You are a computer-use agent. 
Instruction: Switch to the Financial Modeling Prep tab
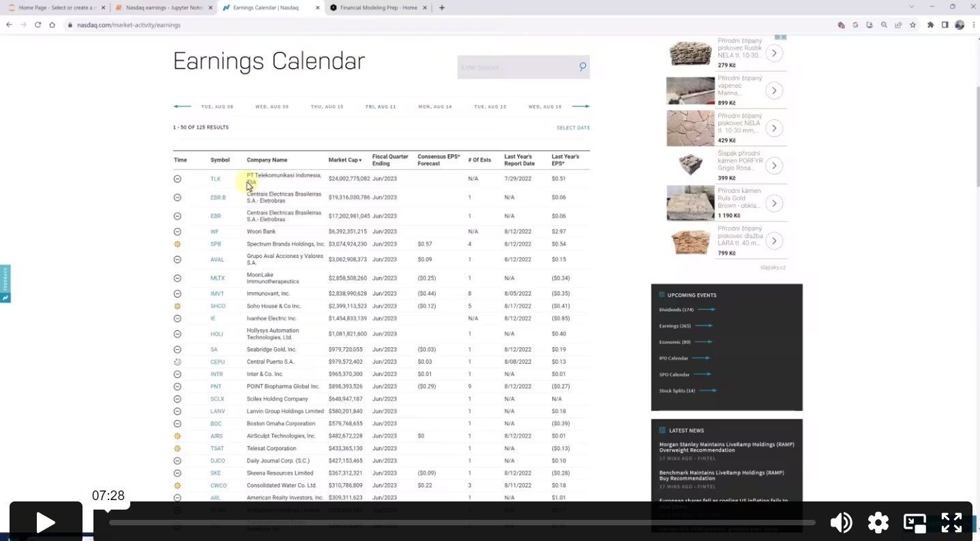click(378, 8)
